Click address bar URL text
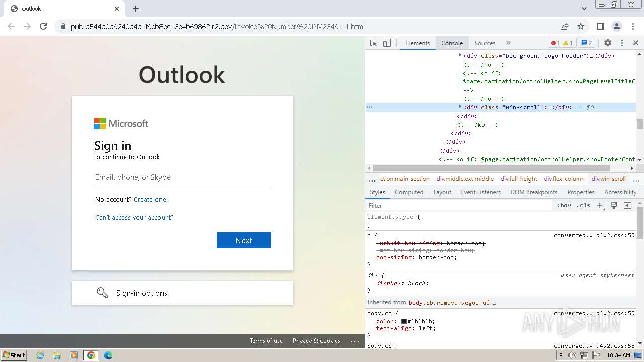 (217, 26)
